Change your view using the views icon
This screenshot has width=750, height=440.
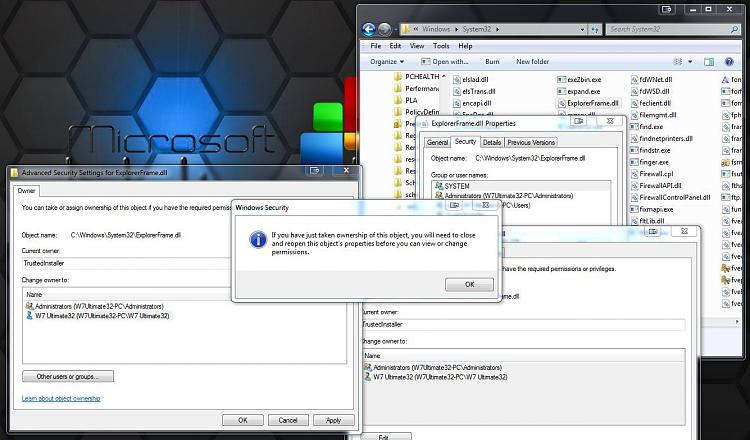[x=678, y=62]
